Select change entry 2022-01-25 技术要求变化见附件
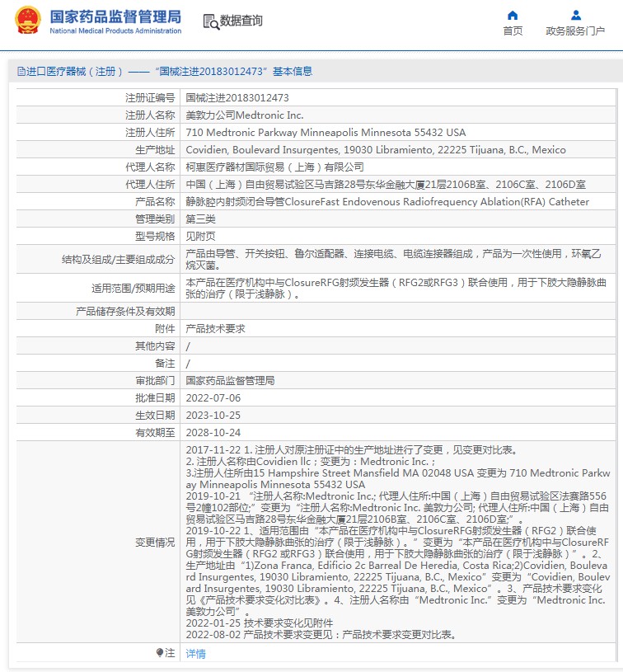Viewport: 623px width, 672px height. click(260, 623)
